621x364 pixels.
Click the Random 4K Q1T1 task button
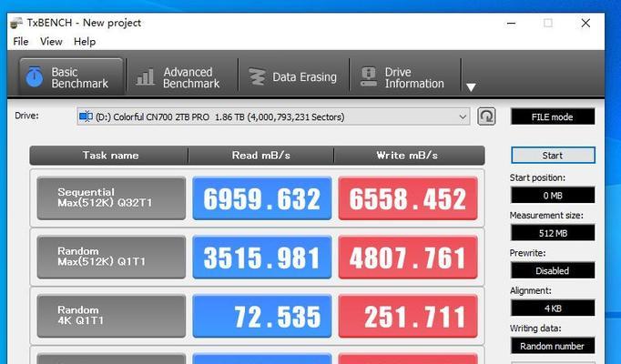coord(111,316)
